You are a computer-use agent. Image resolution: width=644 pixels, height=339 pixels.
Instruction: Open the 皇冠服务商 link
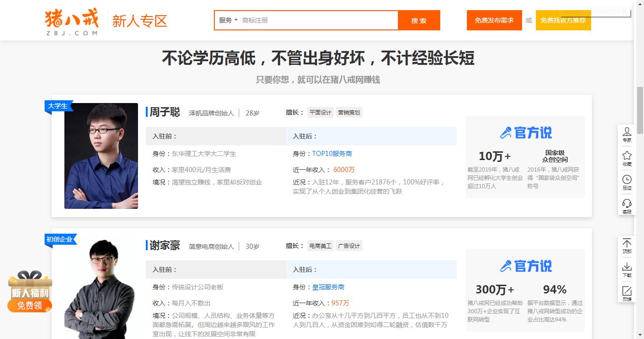pos(328,287)
